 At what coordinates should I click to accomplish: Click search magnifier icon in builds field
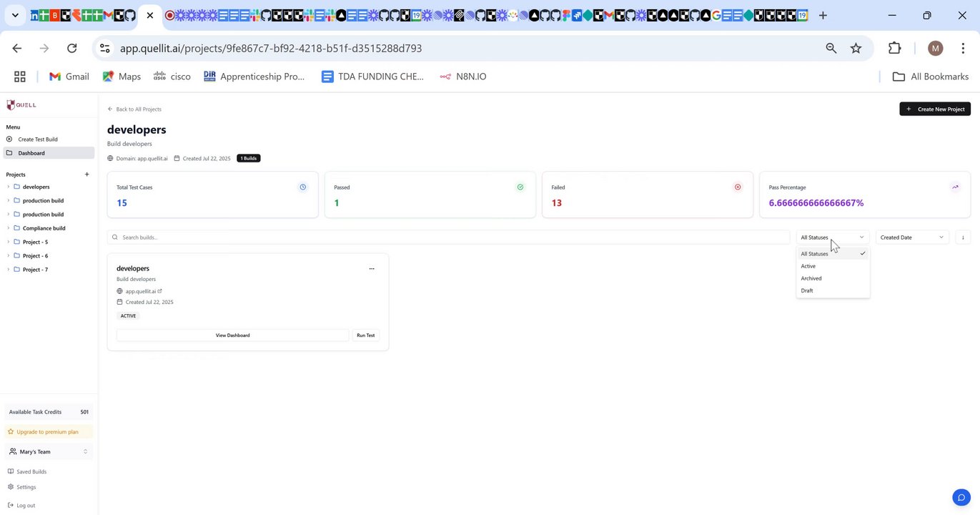[x=115, y=237]
